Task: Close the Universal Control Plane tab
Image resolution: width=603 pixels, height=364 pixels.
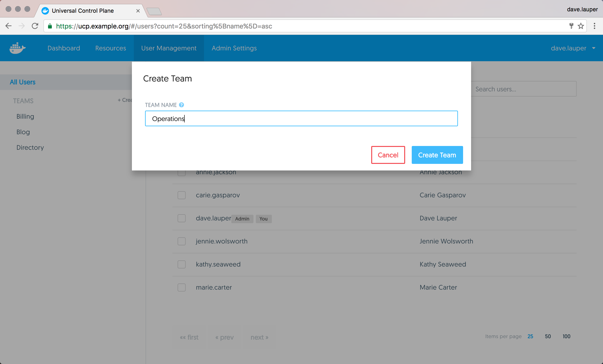Action: coord(138,11)
